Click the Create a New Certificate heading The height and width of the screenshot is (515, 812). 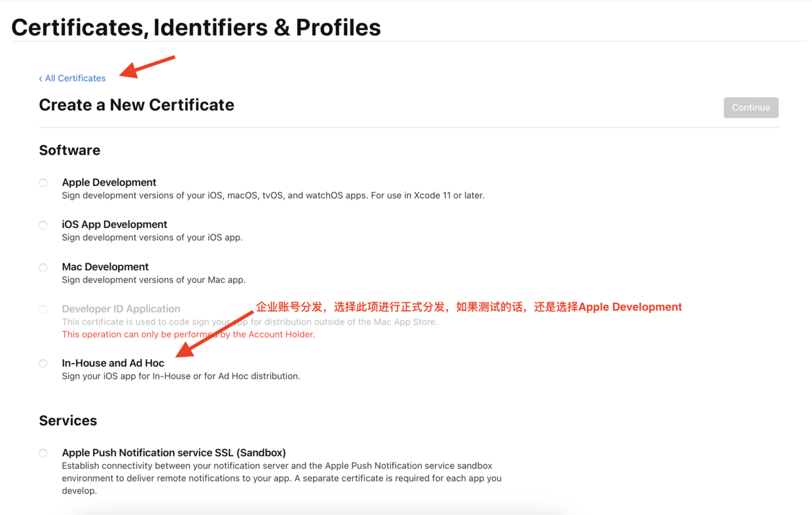pyautogui.click(x=136, y=105)
